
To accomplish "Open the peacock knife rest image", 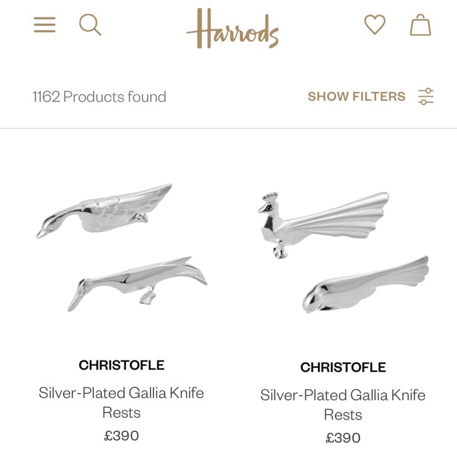I will 324,225.
